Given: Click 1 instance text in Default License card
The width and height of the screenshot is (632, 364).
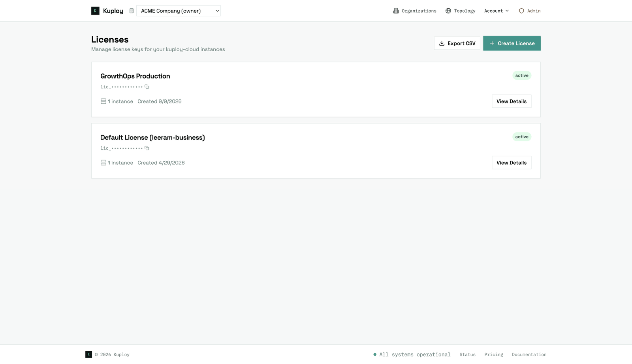Looking at the screenshot, I should pyautogui.click(x=120, y=163).
